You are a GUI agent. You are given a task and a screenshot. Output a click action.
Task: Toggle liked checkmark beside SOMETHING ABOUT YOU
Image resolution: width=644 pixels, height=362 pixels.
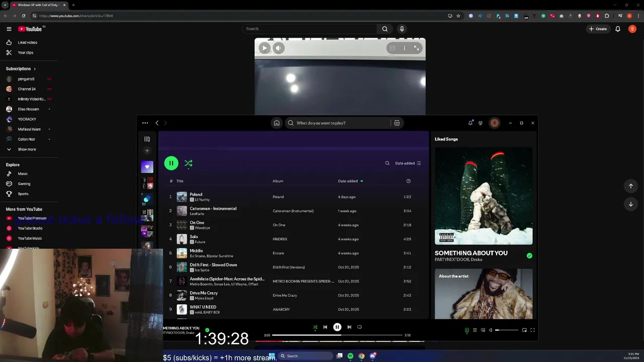pyautogui.click(x=529, y=255)
